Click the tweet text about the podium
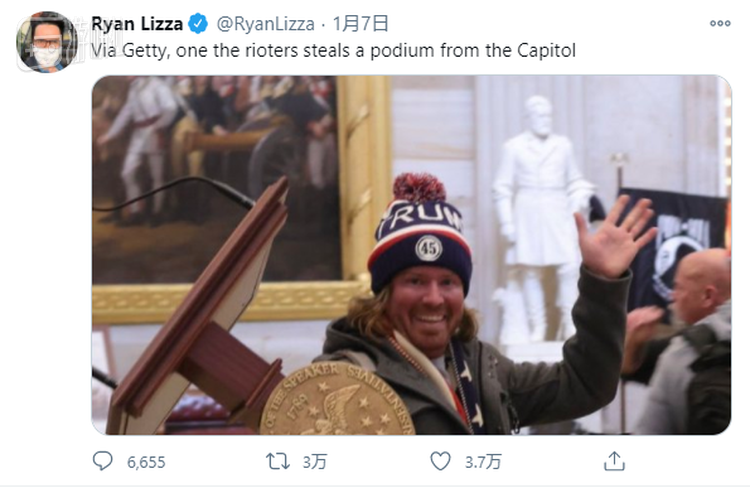The height and width of the screenshot is (488, 750). pyautogui.click(x=333, y=50)
